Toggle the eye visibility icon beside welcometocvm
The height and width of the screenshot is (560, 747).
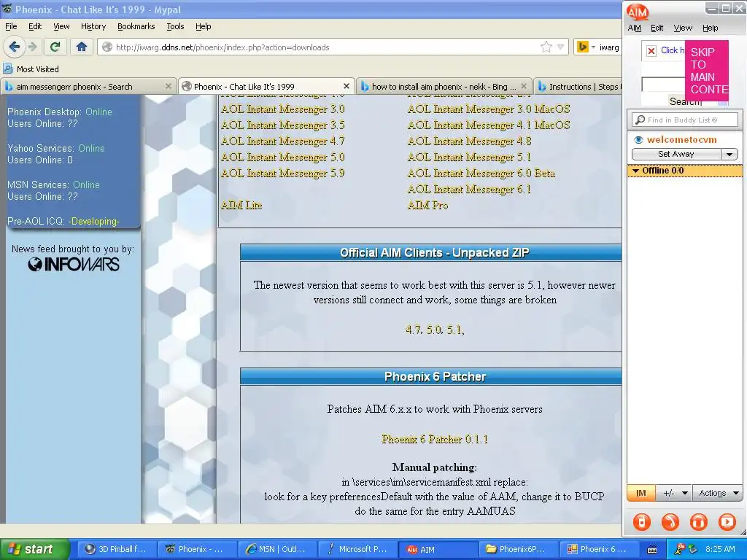(638, 139)
